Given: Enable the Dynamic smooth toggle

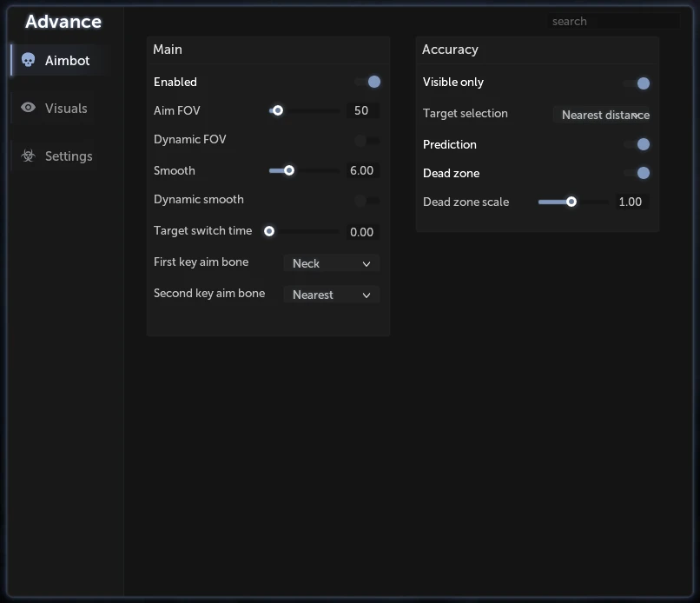Looking at the screenshot, I should [367, 201].
